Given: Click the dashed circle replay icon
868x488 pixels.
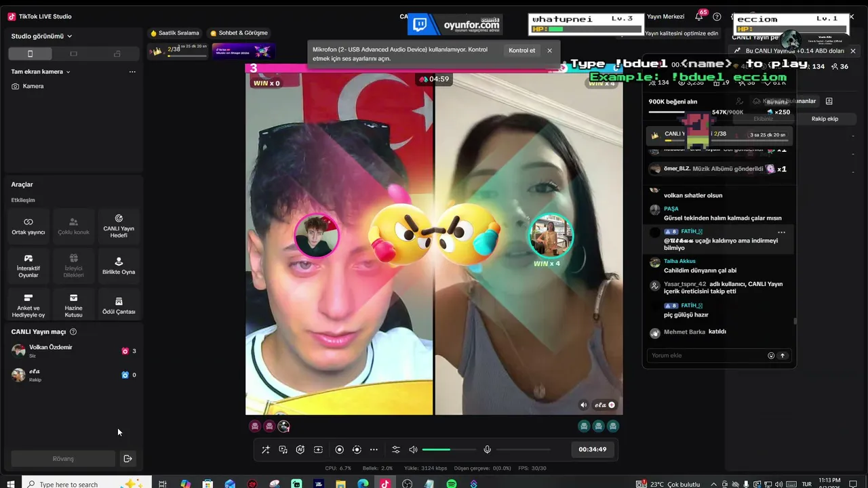Looking at the screenshot, I should pyautogui.click(x=357, y=449).
